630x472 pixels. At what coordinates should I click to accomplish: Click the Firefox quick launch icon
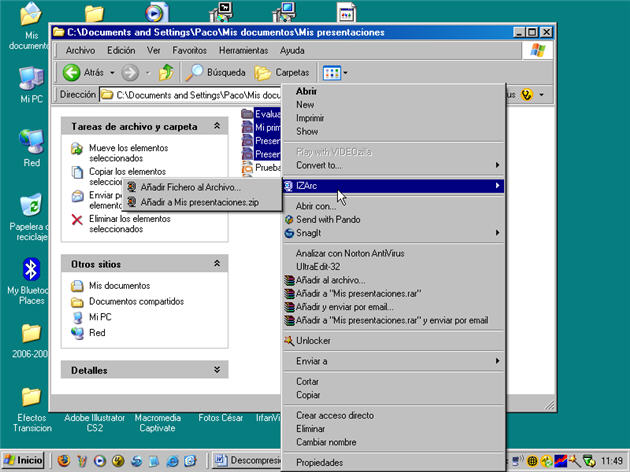tap(64, 461)
